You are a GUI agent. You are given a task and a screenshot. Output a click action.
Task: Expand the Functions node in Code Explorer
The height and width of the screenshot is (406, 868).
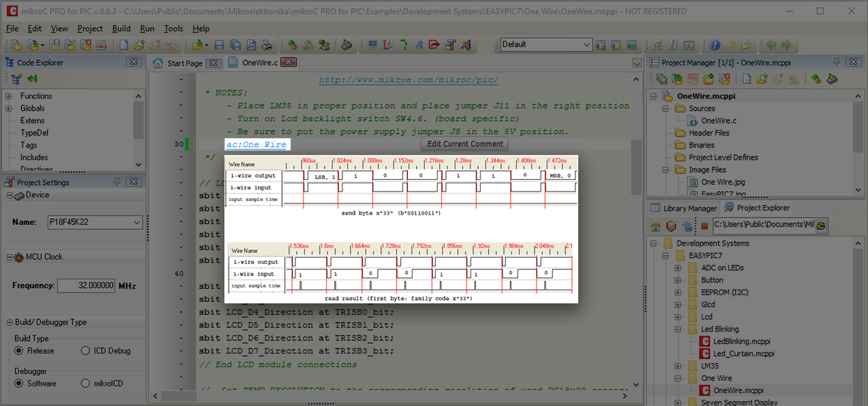click(9, 96)
